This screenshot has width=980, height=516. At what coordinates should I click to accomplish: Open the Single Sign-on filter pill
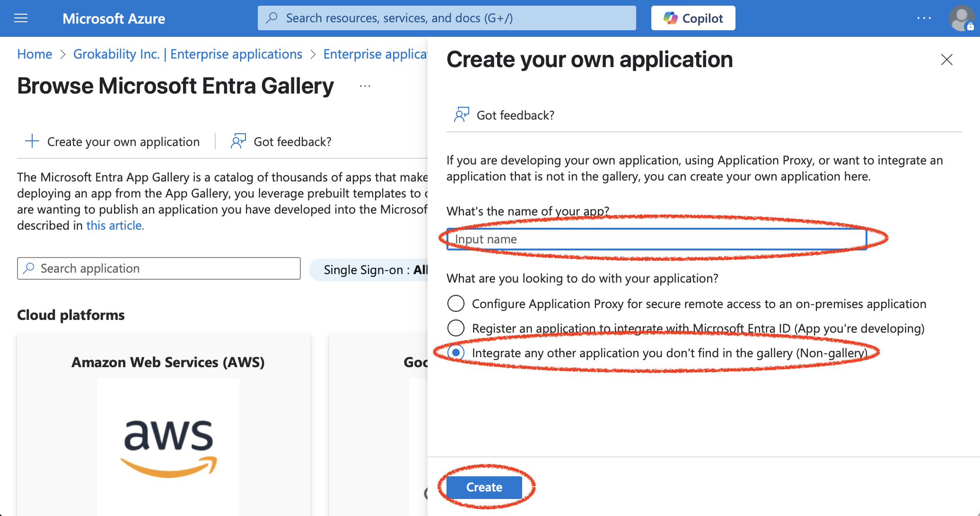[369, 269]
